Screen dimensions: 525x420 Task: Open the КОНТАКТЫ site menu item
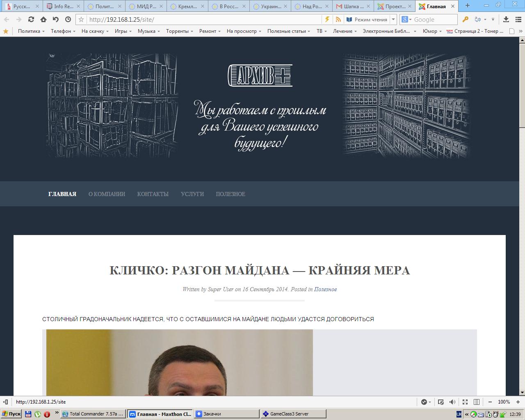(153, 194)
